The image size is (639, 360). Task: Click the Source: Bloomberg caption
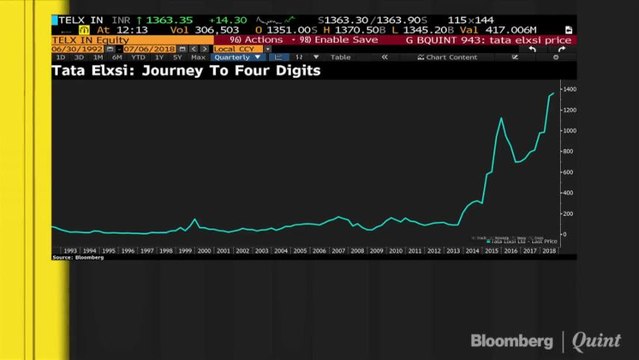coord(78,258)
